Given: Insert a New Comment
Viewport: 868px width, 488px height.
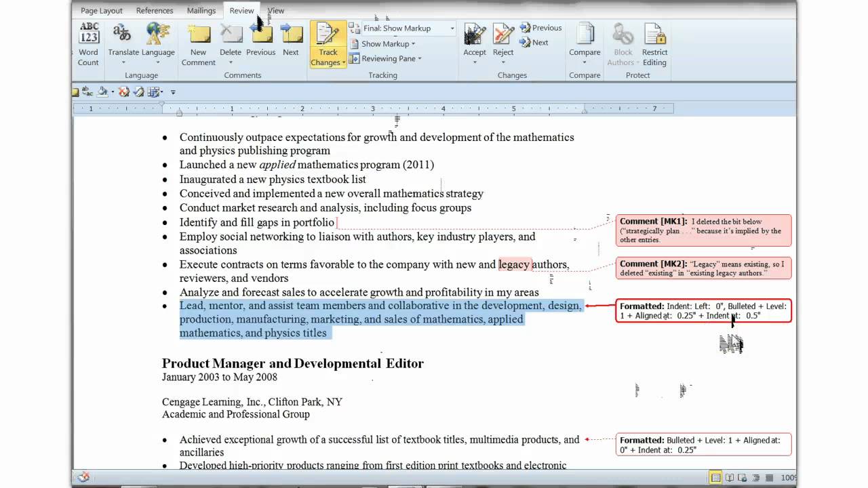Looking at the screenshot, I should tap(198, 45).
